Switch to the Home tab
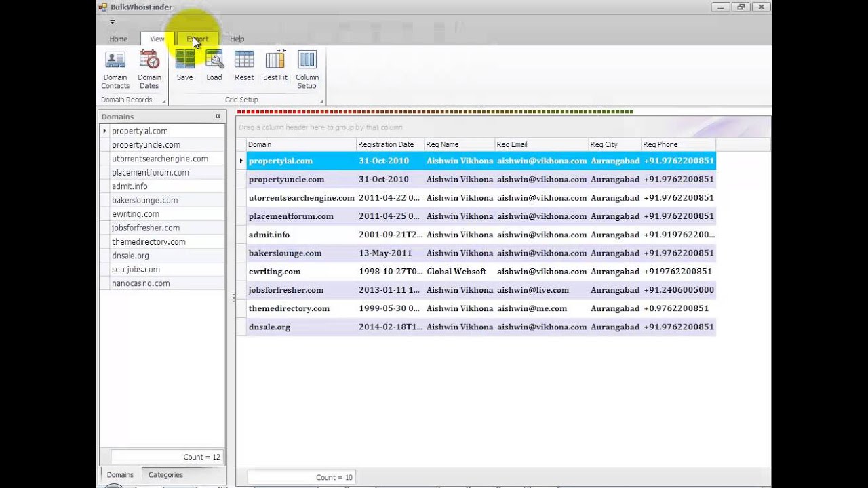 pos(119,39)
